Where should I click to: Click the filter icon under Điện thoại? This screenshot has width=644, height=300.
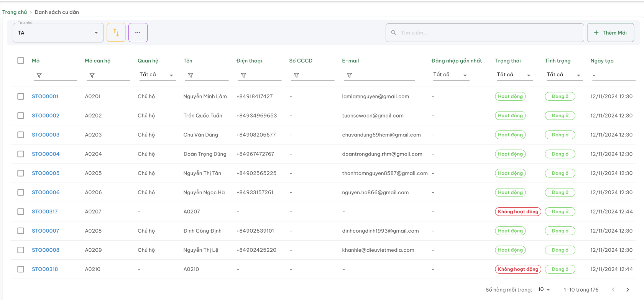point(243,75)
